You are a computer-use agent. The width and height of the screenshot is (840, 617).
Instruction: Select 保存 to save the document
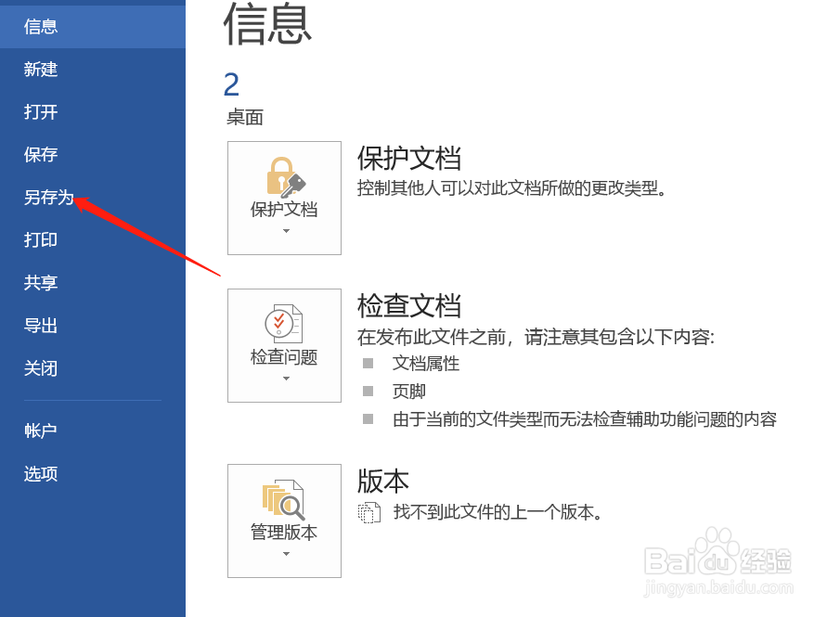pyautogui.click(x=40, y=155)
